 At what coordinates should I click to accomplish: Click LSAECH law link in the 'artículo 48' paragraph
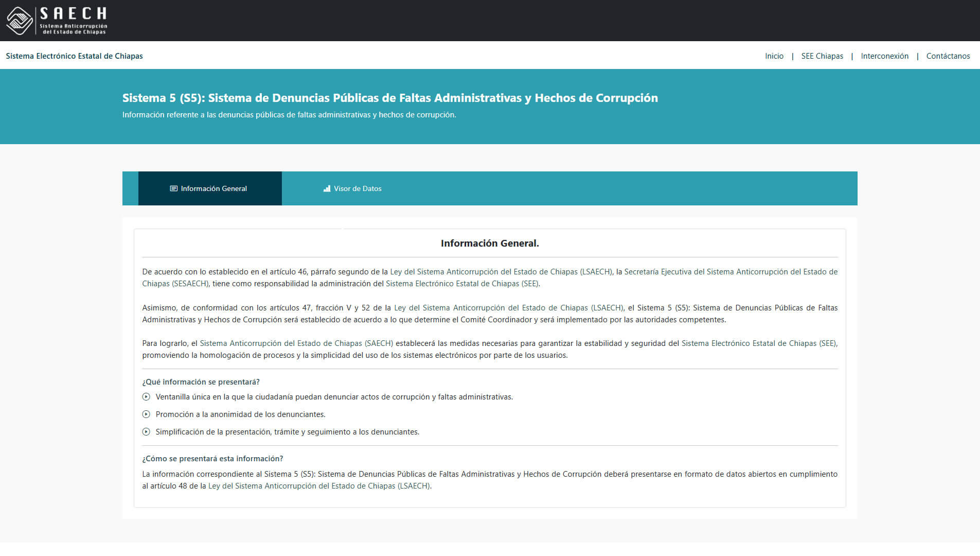(x=319, y=486)
